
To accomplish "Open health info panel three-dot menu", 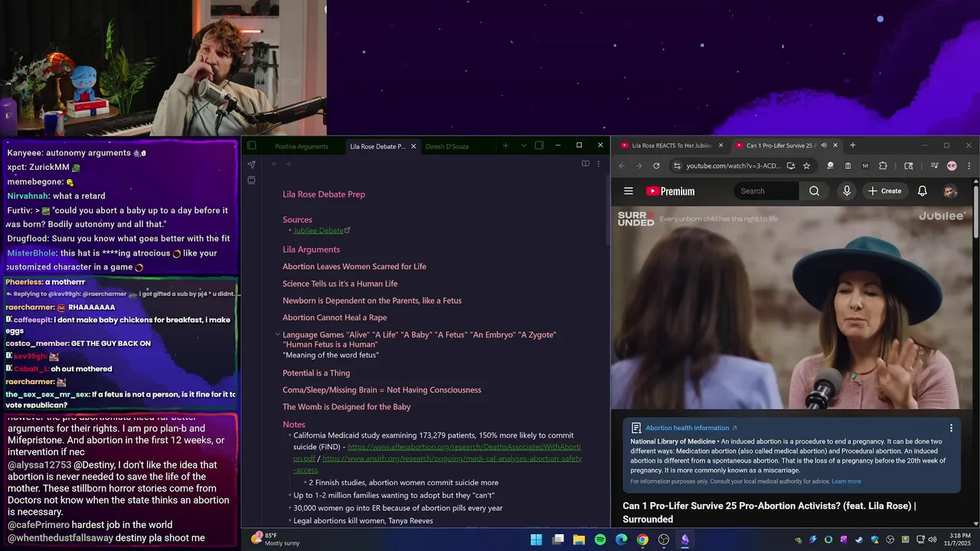I will 952,429.
